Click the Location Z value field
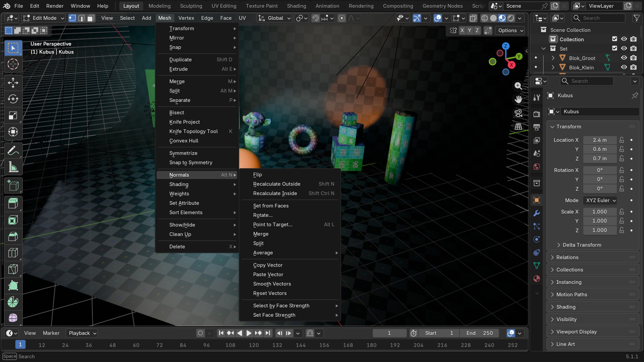644x362 pixels. (x=599, y=159)
